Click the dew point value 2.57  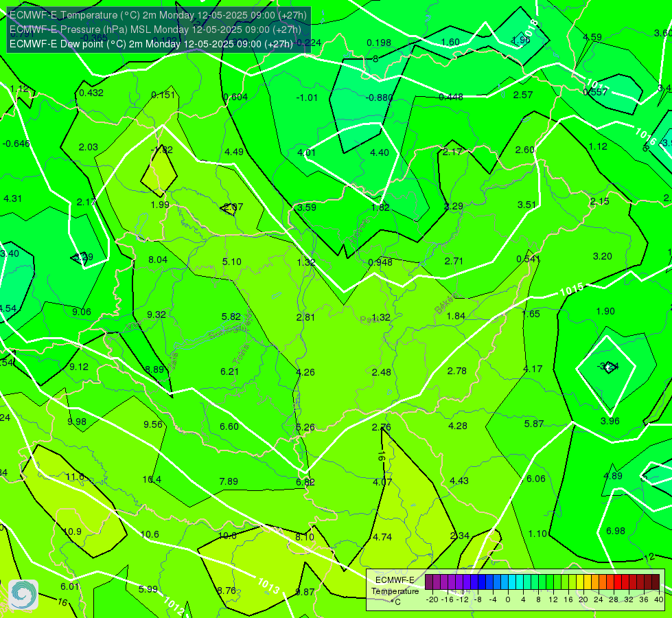pyautogui.click(x=523, y=95)
